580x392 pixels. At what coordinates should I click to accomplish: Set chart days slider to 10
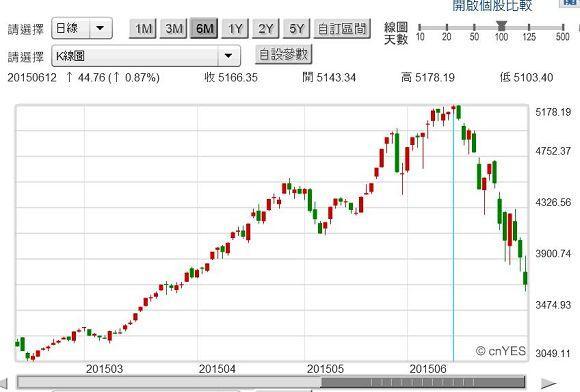[419, 28]
